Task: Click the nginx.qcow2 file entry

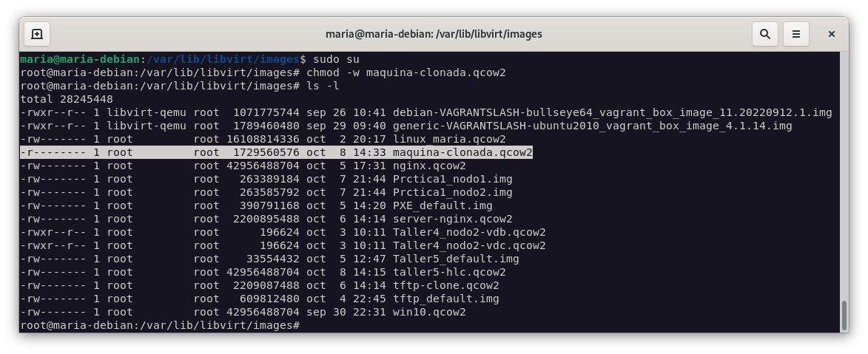Action: click(x=429, y=166)
